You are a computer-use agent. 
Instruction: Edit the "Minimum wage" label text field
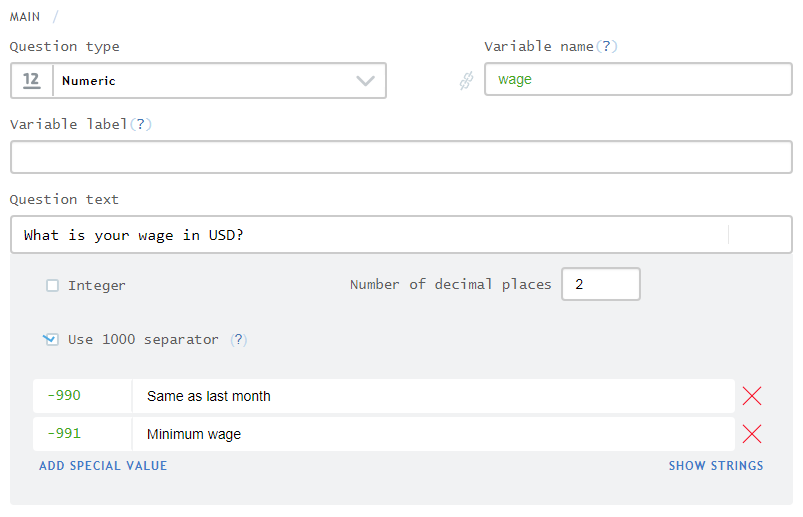[432, 434]
